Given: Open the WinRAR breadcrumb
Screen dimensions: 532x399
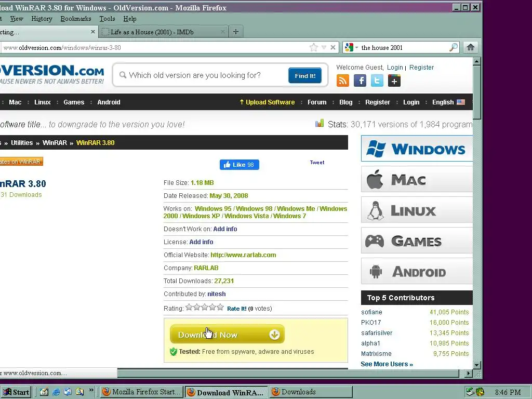Looking at the screenshot, I should (55, 142).
